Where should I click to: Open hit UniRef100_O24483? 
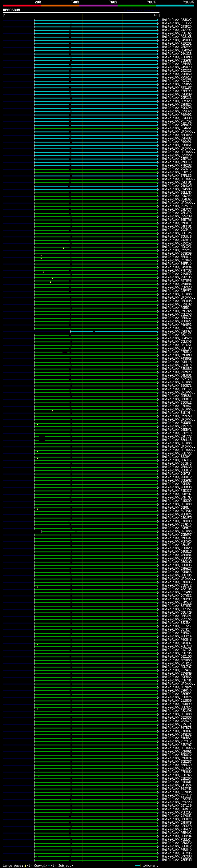coord(176,64)
